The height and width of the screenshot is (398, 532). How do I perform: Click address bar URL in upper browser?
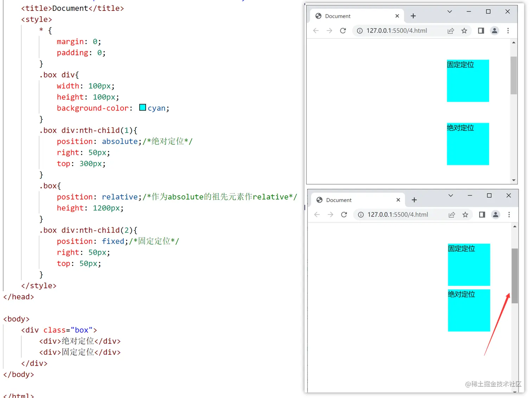click(x=397, y=31)
